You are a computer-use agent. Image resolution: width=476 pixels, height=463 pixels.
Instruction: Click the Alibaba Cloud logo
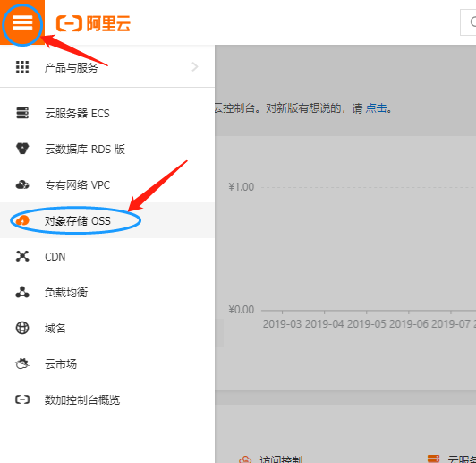[x=93, y=23]
